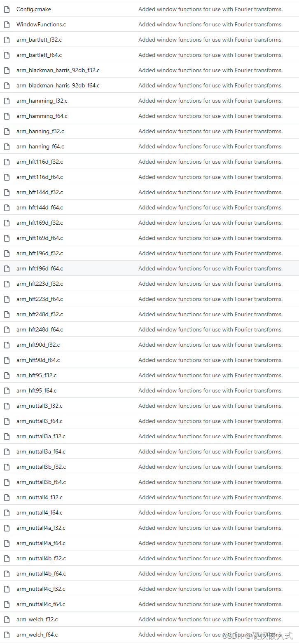Viewport: 299px width, 644px height.
Task: Click the file icon beside arm_welch_f32.c
Action: [x=7, y=619]
